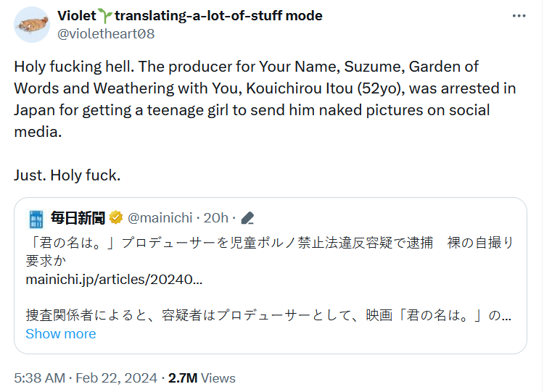Click the gold verified badge
This screenshot has height=392, width=544.
[x=116, y=217]
